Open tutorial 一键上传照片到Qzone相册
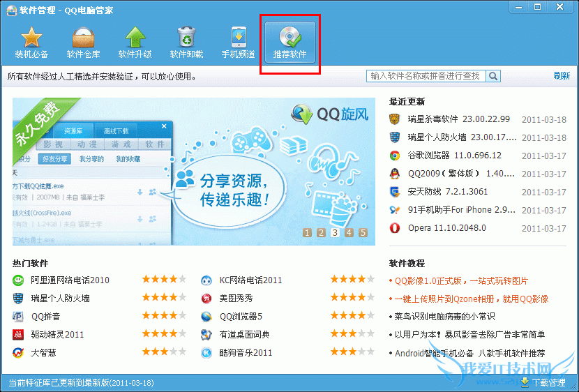 tap(472, 299)
